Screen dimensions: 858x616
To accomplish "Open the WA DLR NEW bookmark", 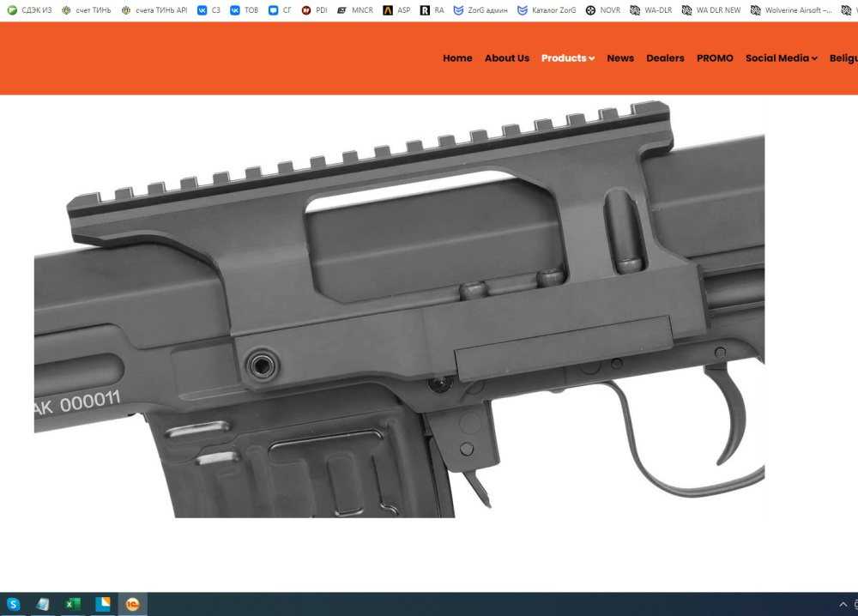I will (x=711, y=9).
